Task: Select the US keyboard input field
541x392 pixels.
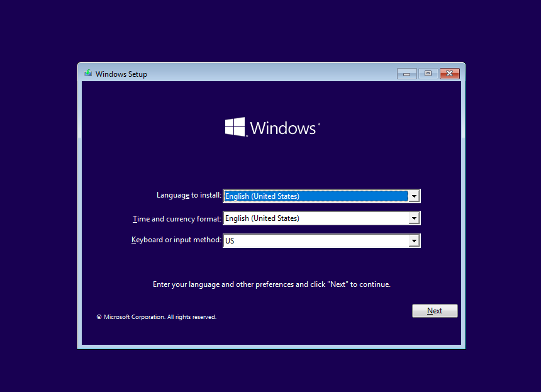Action: click(321, 241)
